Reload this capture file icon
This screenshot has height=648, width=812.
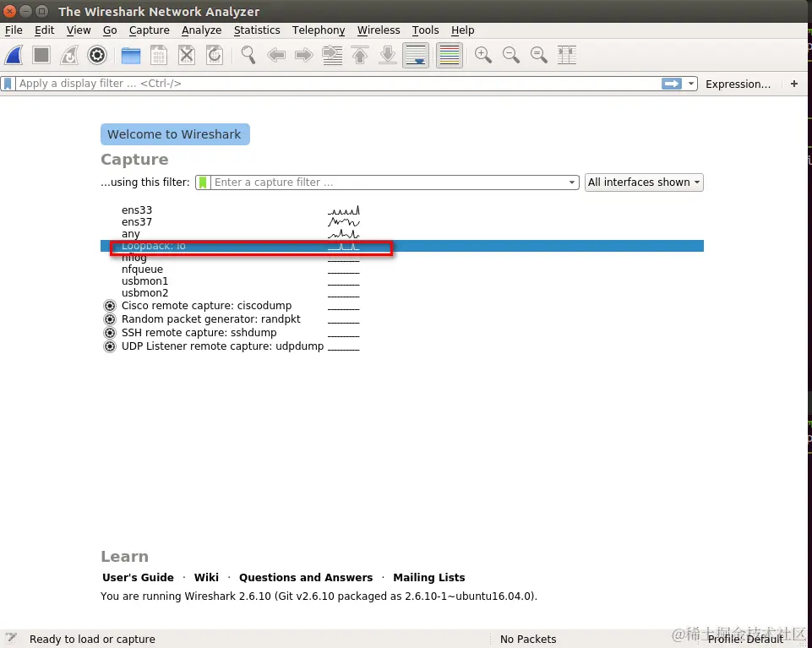click(x=215, y=55)
